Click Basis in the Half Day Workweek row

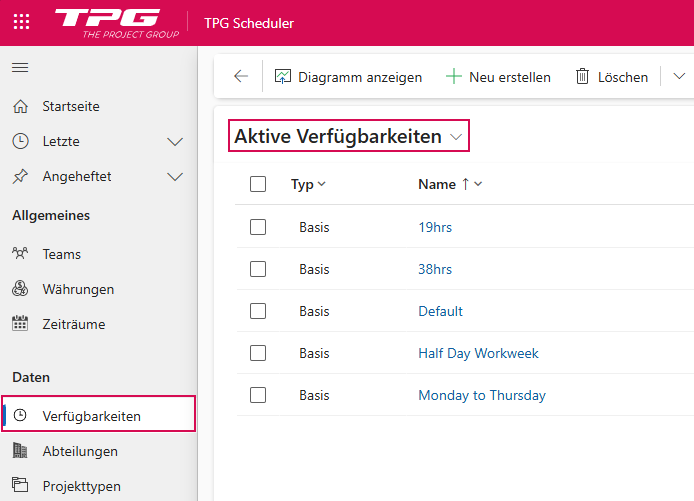pyautogui.click(x=314, y=353)
